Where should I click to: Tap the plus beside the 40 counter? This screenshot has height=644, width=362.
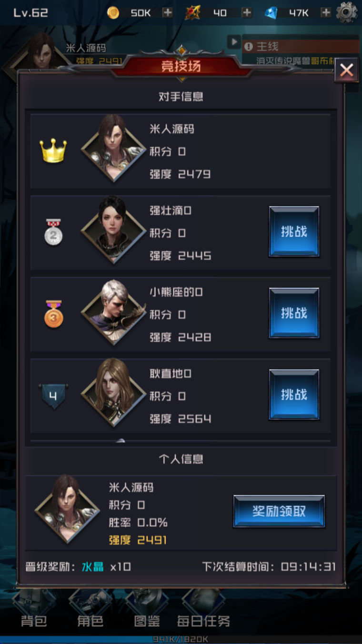tap(247, 13)
